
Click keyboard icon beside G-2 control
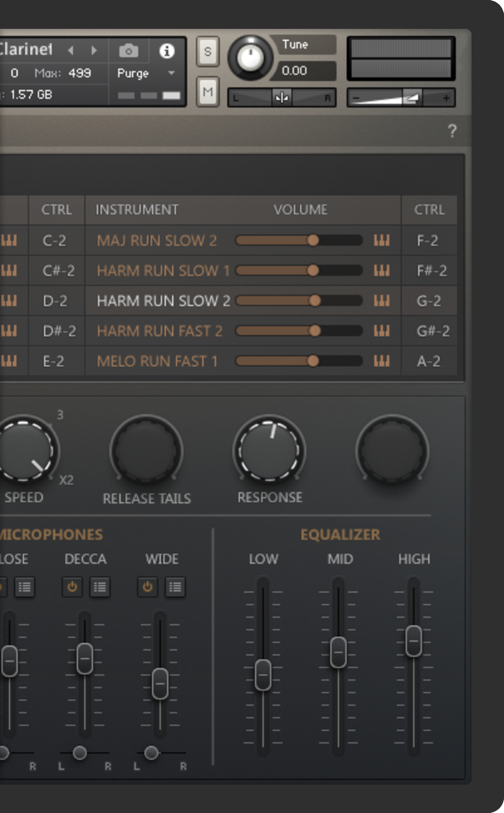381,301
